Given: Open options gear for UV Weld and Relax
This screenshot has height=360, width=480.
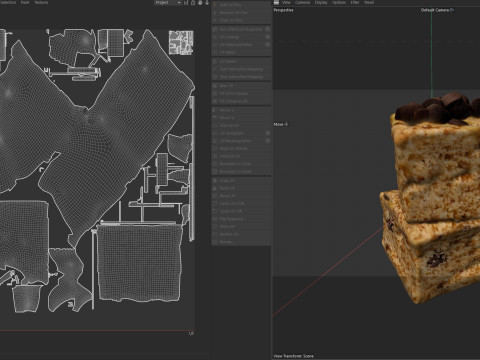Looking at the screenshot, I should [x=268, y=45].
